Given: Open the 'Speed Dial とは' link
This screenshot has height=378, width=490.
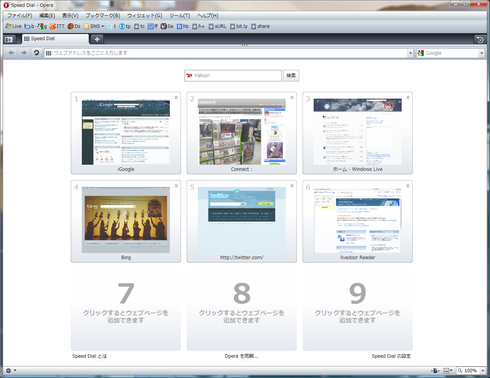Looking at the screenshot, I should 89,356.
